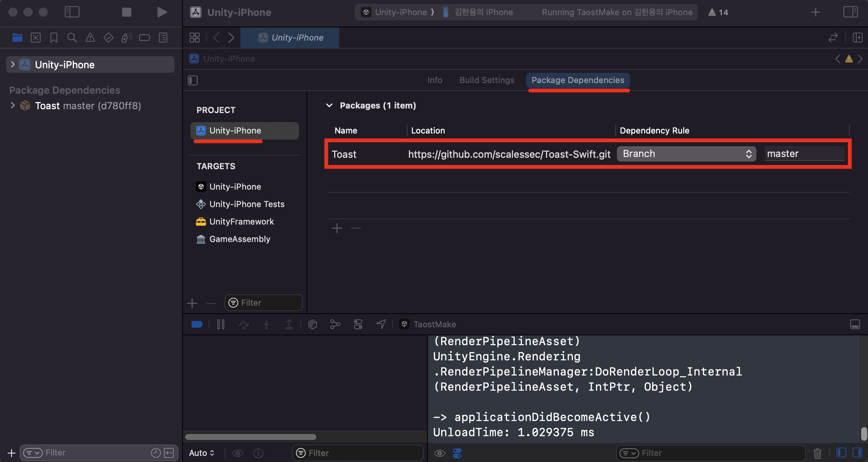Click the Unity-iPhone jump bar breadcrumb
Screen dimensions: 868x462
coord(222,59)
